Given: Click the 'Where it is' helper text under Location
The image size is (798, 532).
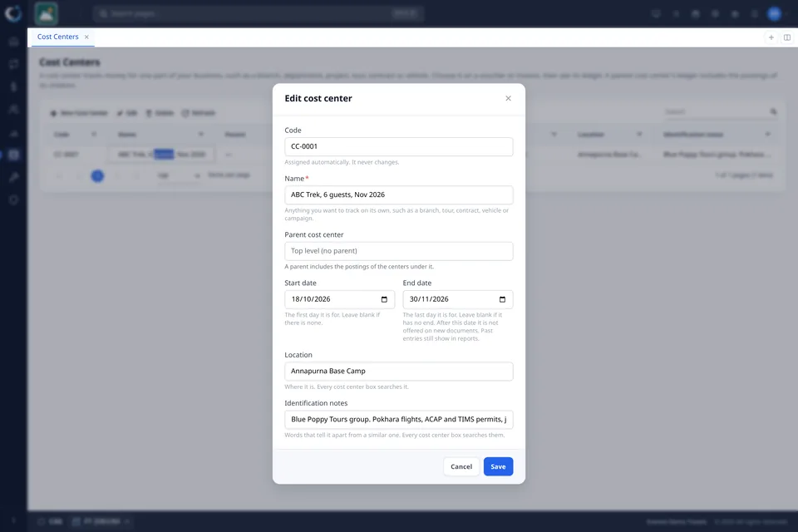Looking at the screenshot, I should pos(346,387).
